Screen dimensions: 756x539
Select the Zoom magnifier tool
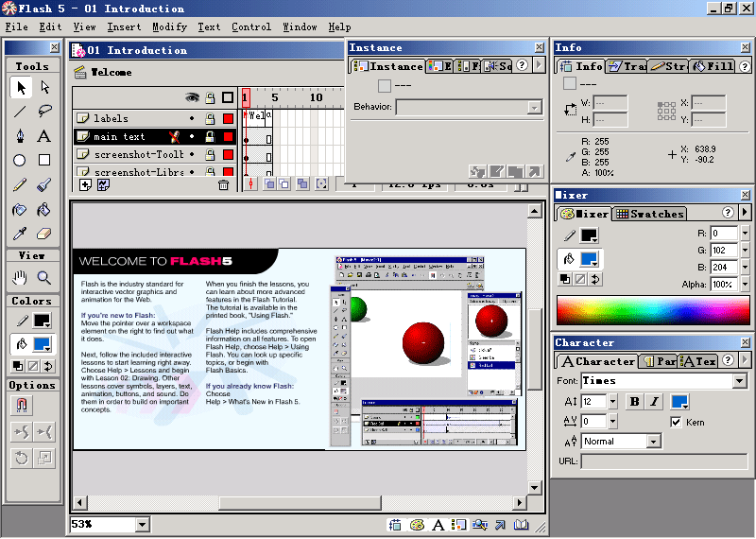(x=44, y=277)
